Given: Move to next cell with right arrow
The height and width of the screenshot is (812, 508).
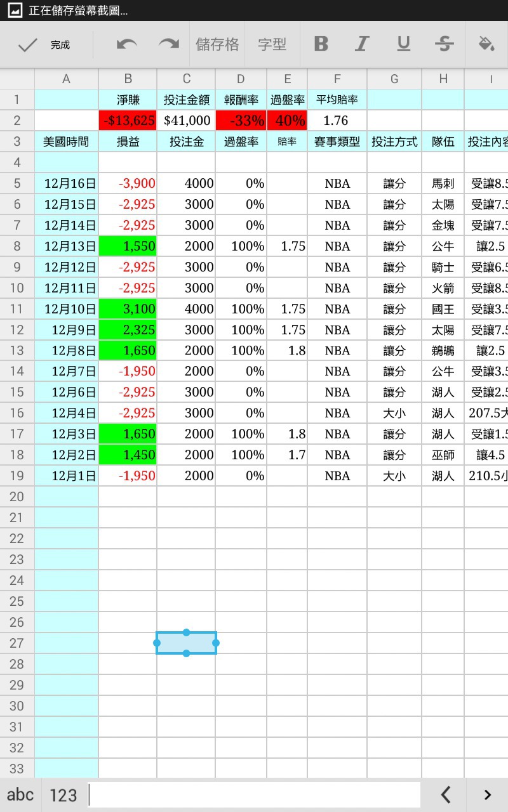Looking at the screenshot, I should [x=487, y=795].
